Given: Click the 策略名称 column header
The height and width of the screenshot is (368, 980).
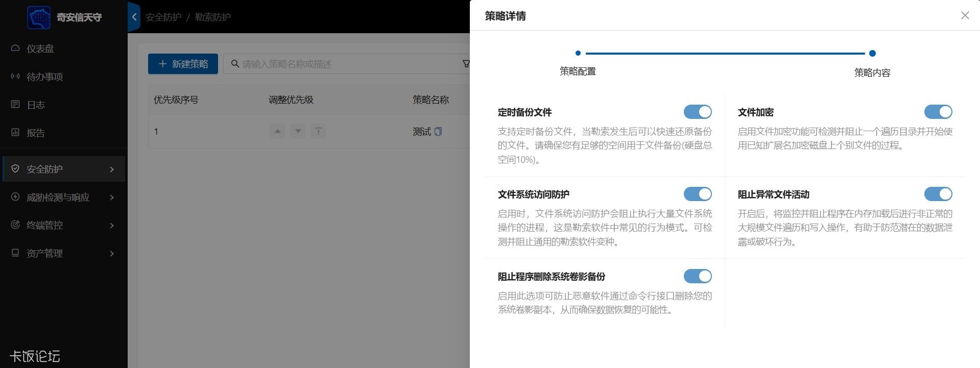Looking at the screenshot, I should click(x=431, y=100).
